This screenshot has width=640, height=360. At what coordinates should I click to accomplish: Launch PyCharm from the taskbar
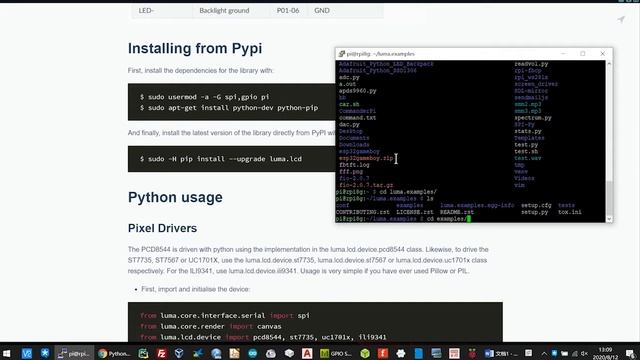click(143, 353)
